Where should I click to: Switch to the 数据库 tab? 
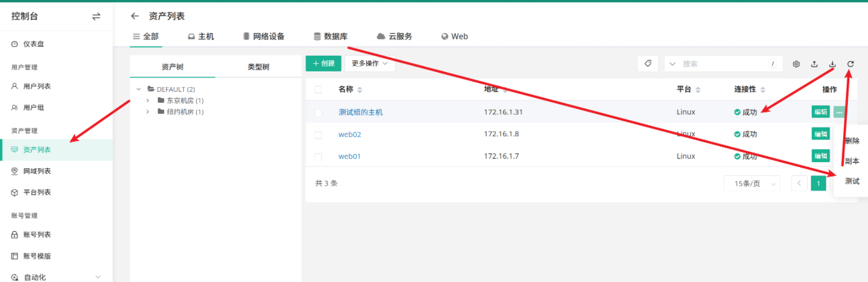[330, 36]
